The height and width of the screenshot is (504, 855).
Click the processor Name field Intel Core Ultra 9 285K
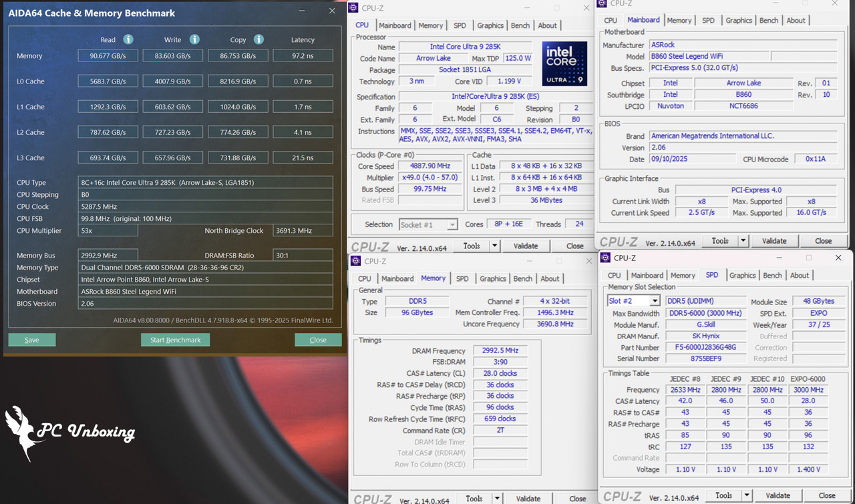click(465, 47)
